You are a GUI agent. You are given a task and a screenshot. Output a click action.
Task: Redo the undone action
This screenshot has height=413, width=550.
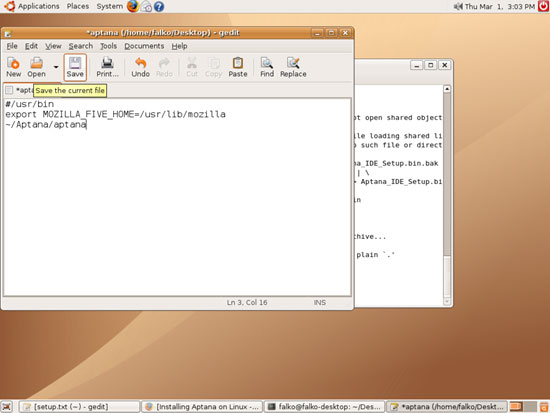[164, 67]
